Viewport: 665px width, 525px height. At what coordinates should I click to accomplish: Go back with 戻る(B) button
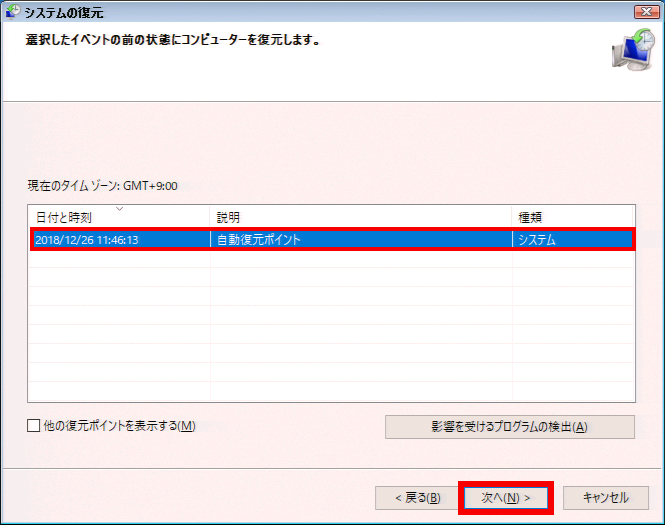click(x=418, y=497)
